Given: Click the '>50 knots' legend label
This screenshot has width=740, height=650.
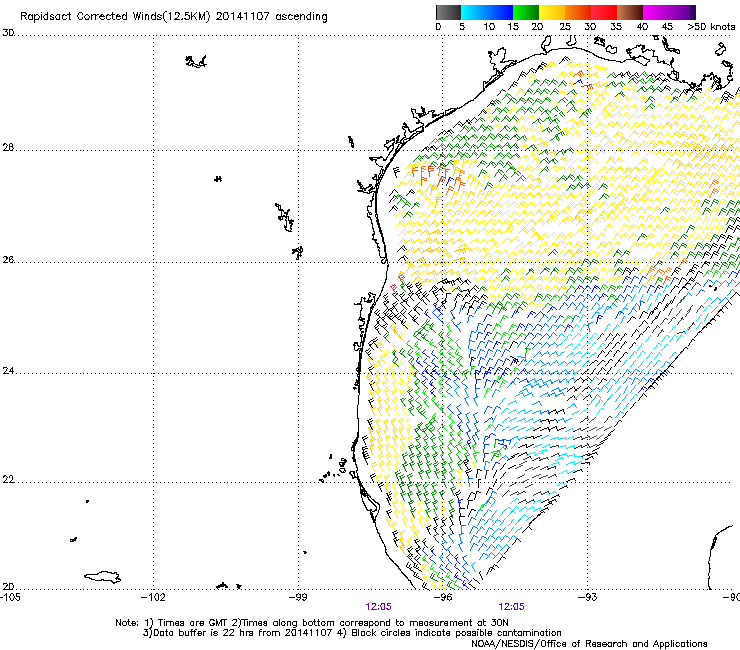Looking at the screenshot, I should coord(711,27).
